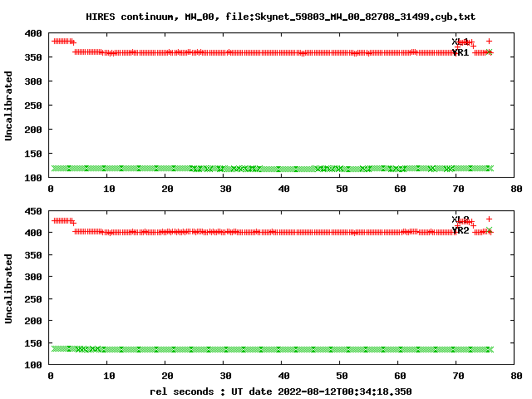Click the Uncalibrated axis label of the XL2/YR2 plot
Image resolution: width=532 pixels, height=399 pixels.
click(8, 288)
